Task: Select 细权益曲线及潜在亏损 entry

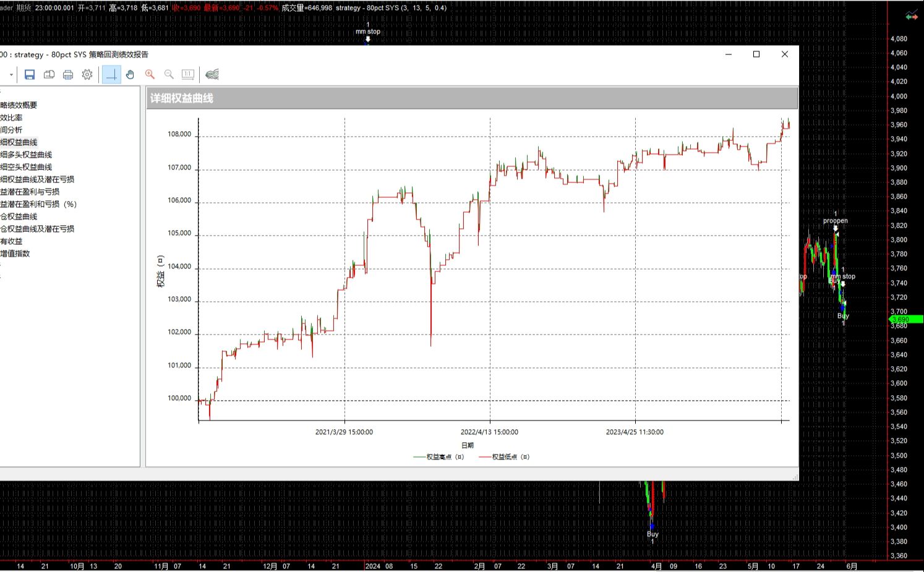Action: [x=37, y=179]
